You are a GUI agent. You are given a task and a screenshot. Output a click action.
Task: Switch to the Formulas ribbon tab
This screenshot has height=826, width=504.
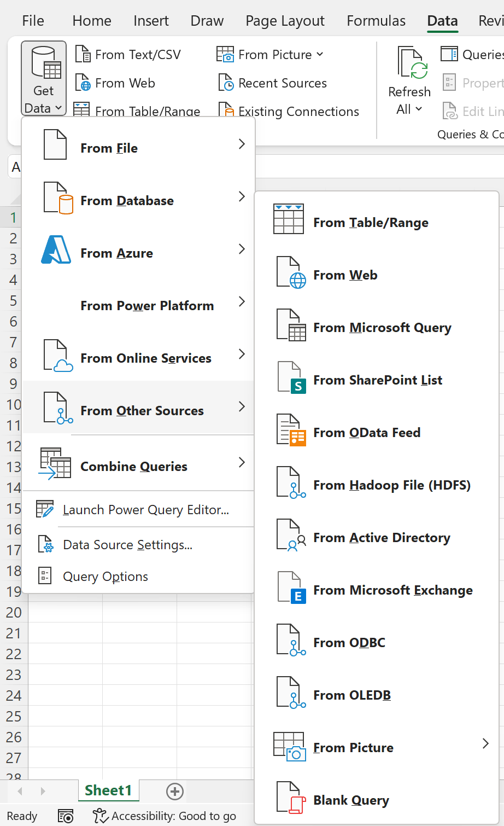(x=376, y=21)
